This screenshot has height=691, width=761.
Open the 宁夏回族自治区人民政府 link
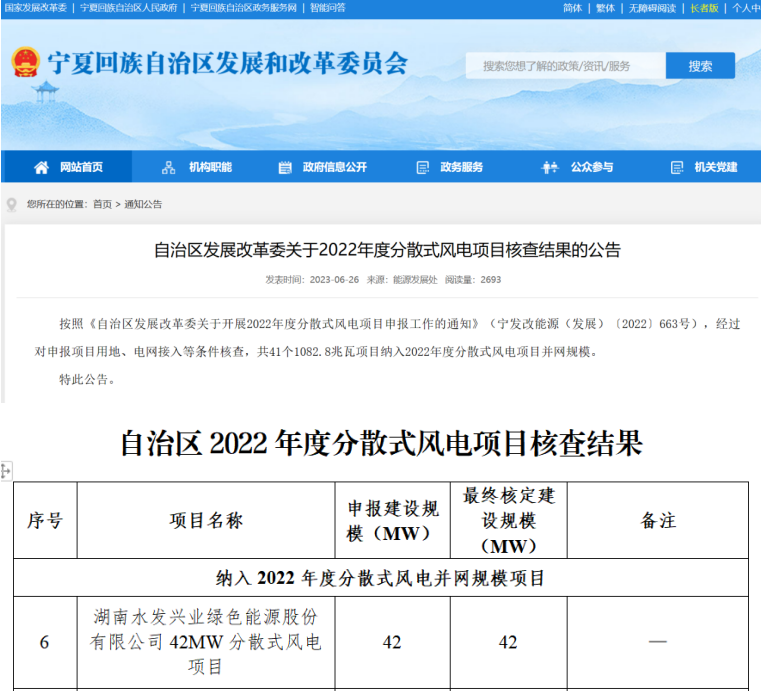pos(129,8)
